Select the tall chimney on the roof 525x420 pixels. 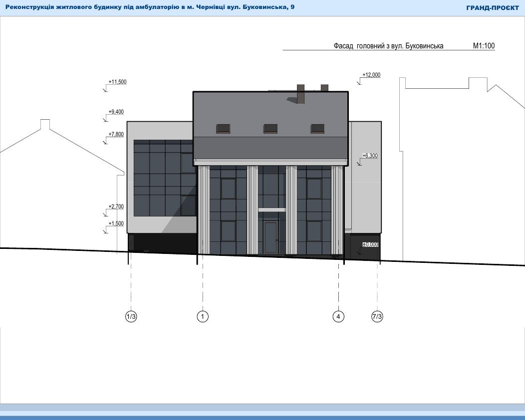tap(301, 94)
